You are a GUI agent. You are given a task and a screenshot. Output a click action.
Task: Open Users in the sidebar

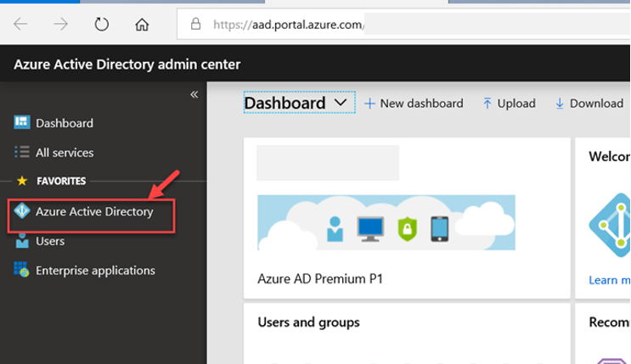coord(50,241)
